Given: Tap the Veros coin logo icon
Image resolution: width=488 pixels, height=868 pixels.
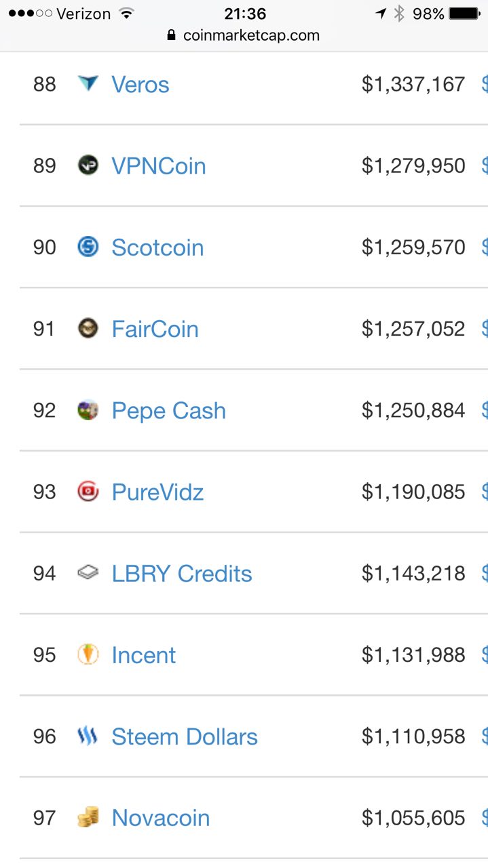Looking at the screenshot, I should pyautogui.click(x=88, y=83).
